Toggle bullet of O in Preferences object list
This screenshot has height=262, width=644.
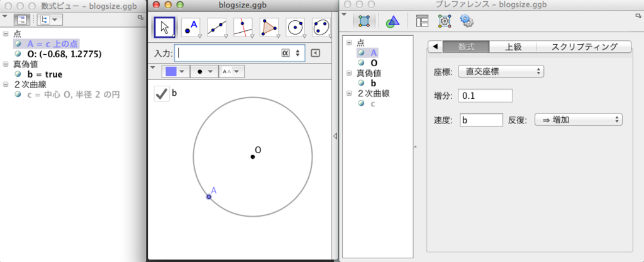point(361,62)
